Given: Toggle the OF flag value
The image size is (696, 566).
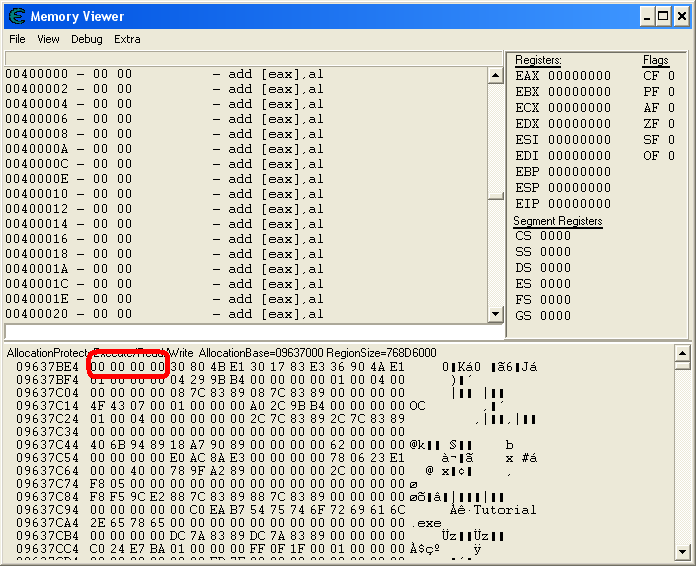Looking at the screenshot, I should click(x=671, y=156).
